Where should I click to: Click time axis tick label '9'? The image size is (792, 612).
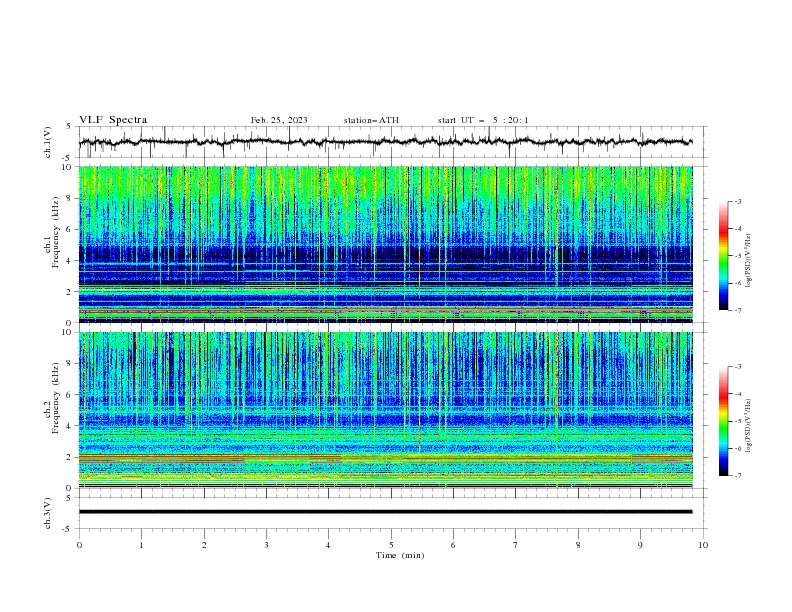[x=640, y=545]
